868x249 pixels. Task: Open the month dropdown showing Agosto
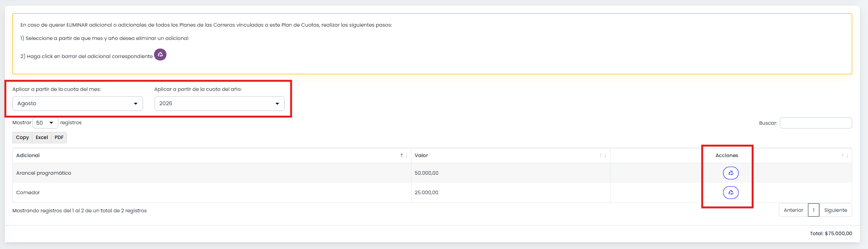78,103
